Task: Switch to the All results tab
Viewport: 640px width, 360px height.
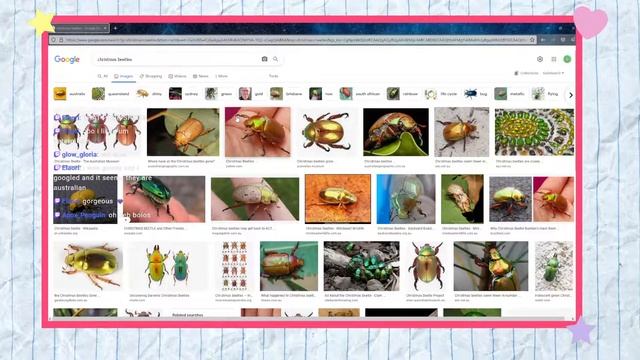Action: click(x=102, y=76)
